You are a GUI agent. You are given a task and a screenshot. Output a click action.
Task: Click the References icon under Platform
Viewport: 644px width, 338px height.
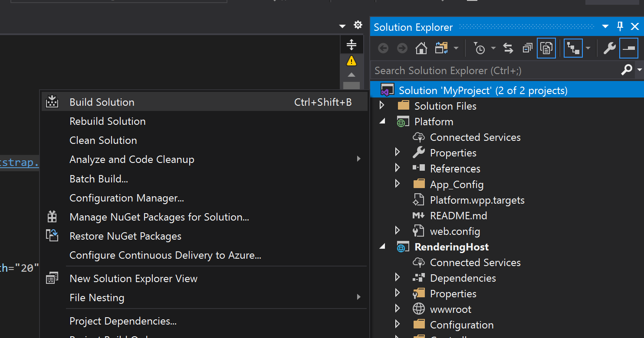click(418, 168)
